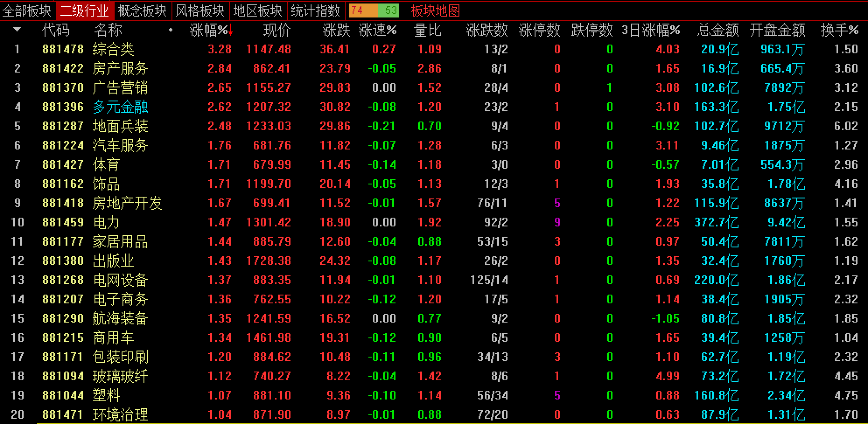The image size is (868, 424).
Task: Click 涨跌数 value 125/14
Action: click(489, 280)
